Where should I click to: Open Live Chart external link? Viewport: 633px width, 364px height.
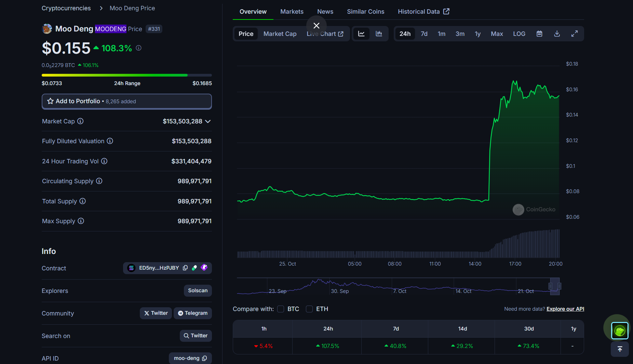pyautogui.click(x=325, y=33)
